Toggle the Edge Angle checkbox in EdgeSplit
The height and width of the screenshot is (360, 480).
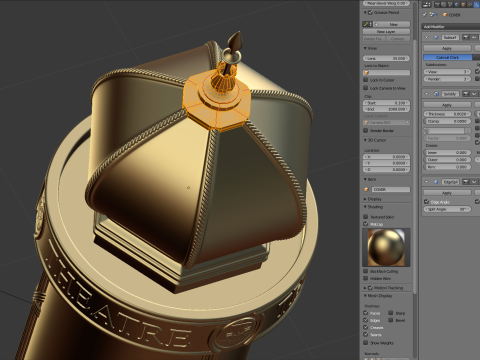(426, 202)
